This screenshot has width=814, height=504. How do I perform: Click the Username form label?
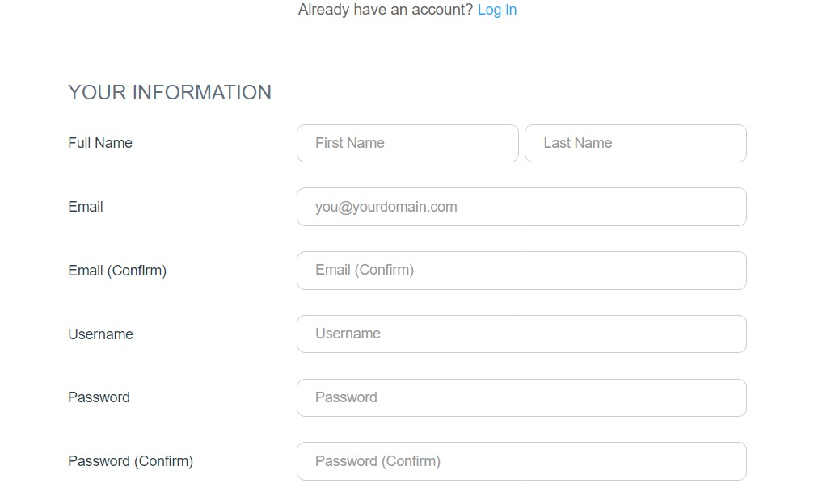[x=100, y=334]
